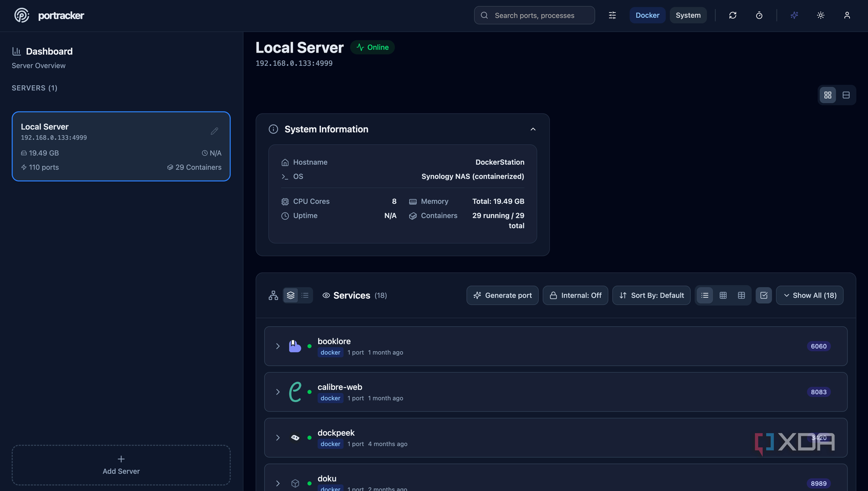Viewport: 868px width, 491px height.
Task: Click the Generate port button
Action: click(x=502, y=296)
